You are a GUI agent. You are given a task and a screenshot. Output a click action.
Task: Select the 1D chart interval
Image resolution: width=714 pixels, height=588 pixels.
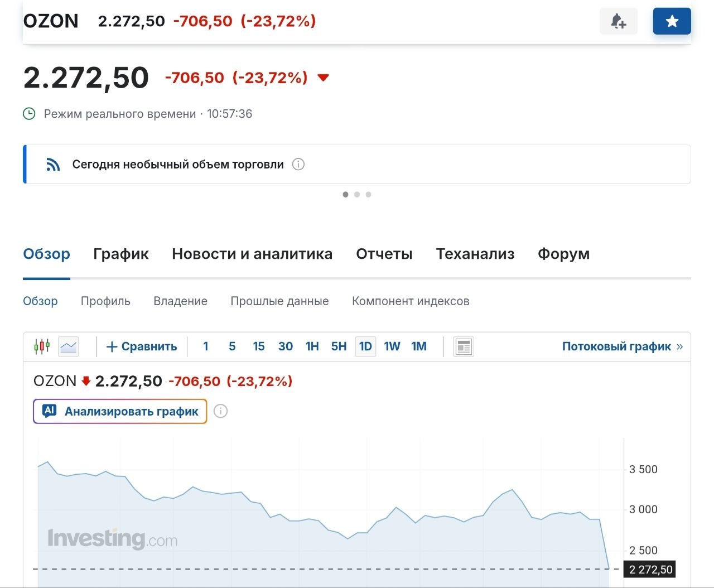pyautogui.click(x=365, y=346)
